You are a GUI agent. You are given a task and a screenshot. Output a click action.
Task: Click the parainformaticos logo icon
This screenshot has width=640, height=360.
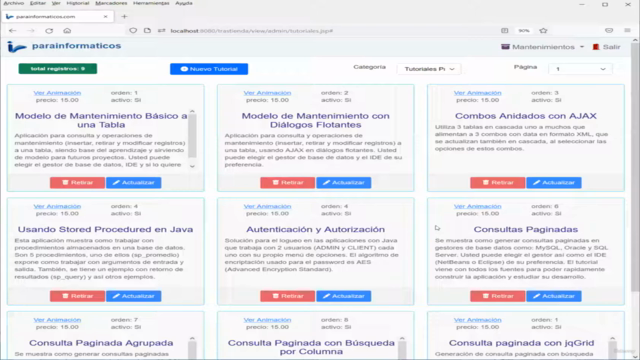(16, 47)
